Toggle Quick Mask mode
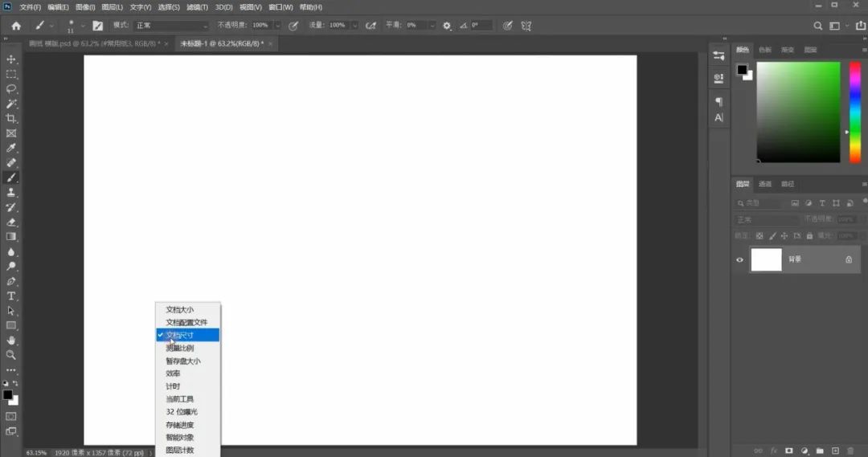The width and height of the screenshot is (868, 457). (11, 416)
